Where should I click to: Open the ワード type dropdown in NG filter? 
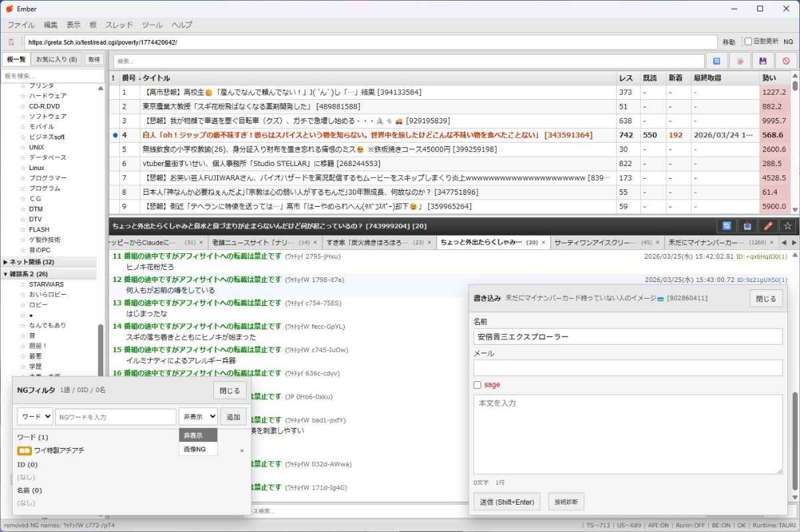click(x=35, y=417)
